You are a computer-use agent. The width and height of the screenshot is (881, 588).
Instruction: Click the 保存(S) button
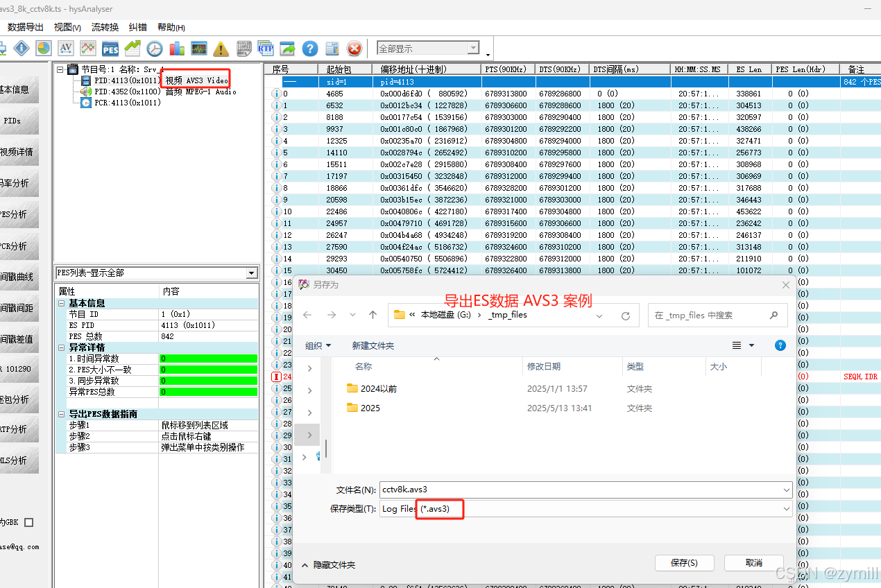(684, 563)
